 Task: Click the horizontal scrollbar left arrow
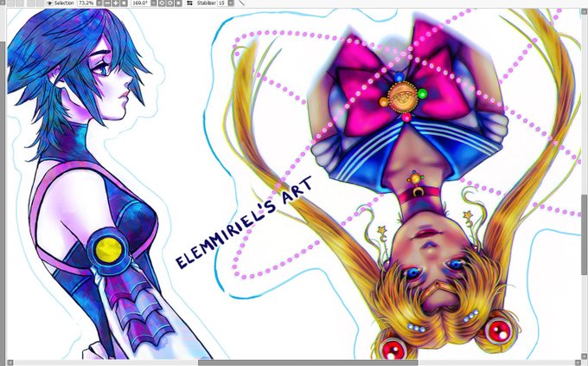pyautogui.click(x=10, y=363)
